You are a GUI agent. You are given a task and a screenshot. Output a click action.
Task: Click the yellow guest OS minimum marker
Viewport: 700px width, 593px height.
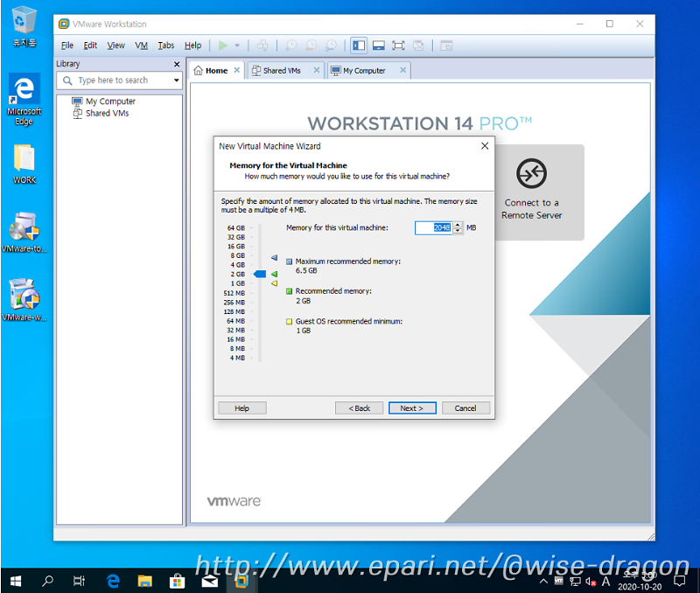(x=274, y=283)
